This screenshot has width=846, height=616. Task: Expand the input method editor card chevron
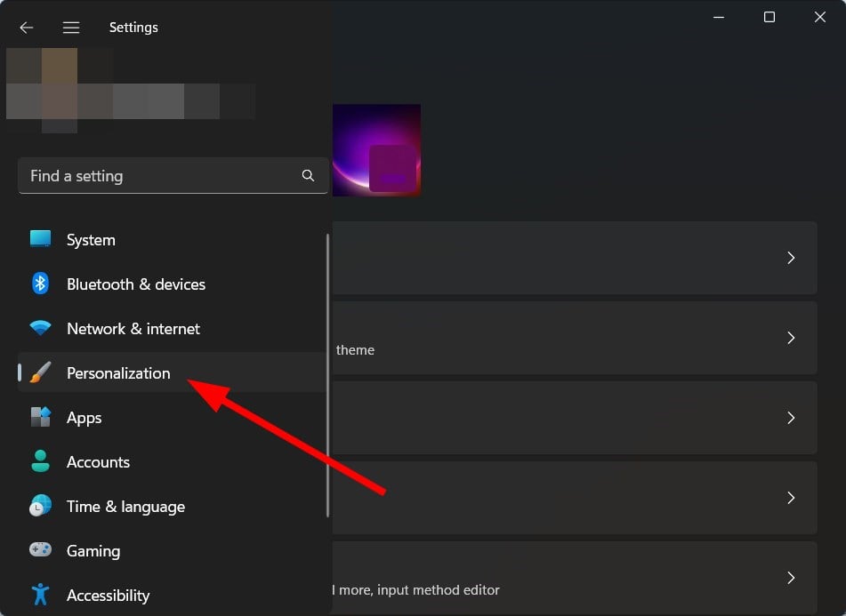[x=791, y=578]
